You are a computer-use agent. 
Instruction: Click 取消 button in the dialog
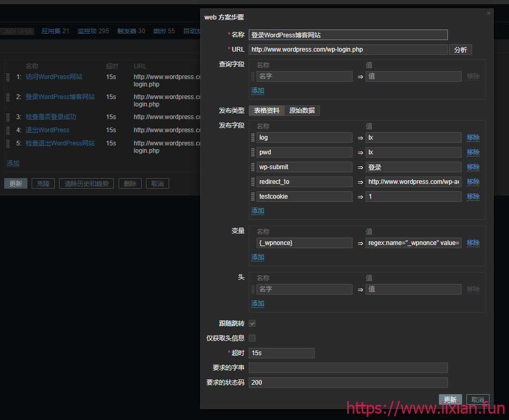pos(477,399)
